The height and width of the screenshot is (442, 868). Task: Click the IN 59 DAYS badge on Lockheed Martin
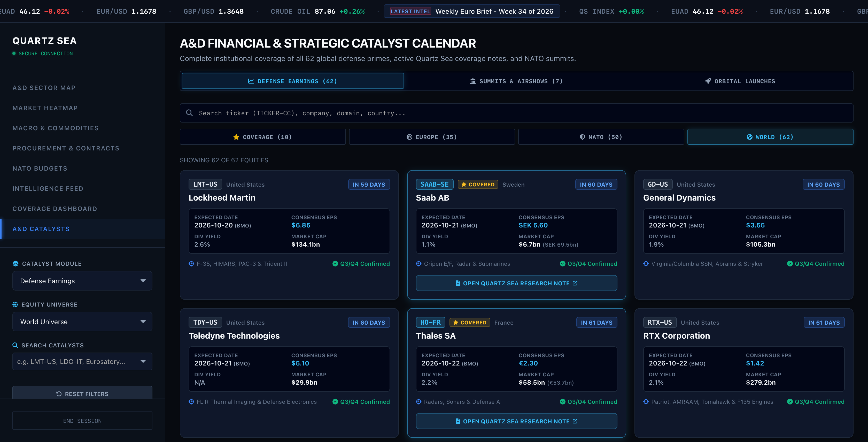click(x=369, y=184)
